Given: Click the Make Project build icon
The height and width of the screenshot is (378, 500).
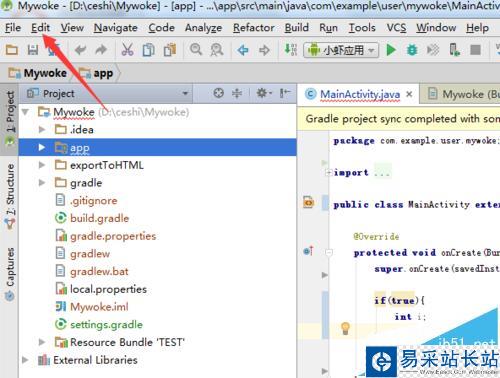Looking at the screenshot, I should (290, 50).
